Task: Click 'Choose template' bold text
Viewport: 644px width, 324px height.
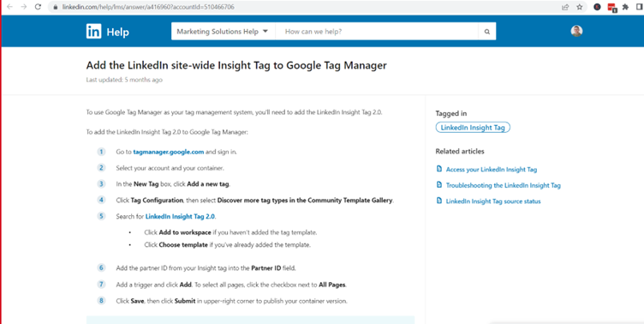Action: [x=183, y=244]
